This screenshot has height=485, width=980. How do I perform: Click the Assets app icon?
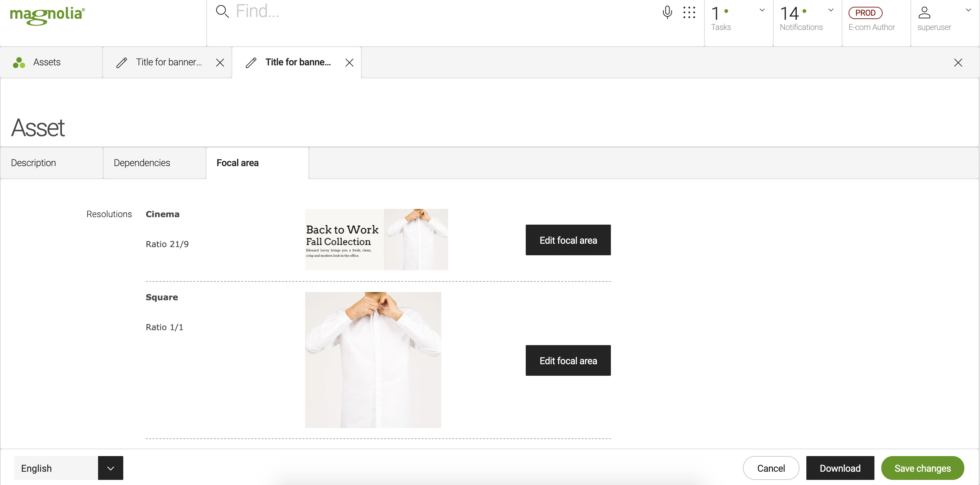(19, 62)
